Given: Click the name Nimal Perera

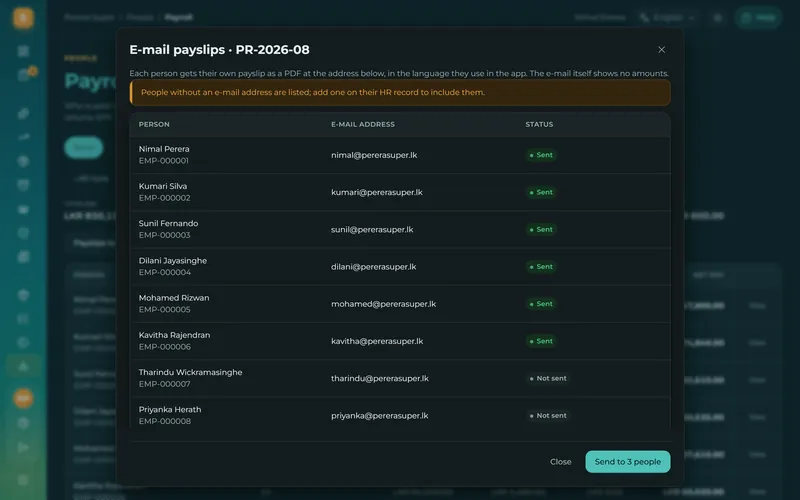Looking at the screenshot, I should coord(164,149).
